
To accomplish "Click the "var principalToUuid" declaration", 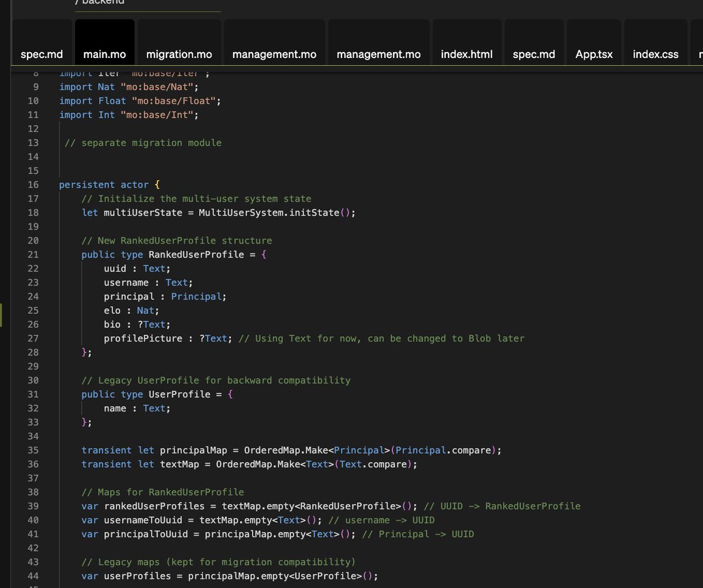I will (219, 535).
